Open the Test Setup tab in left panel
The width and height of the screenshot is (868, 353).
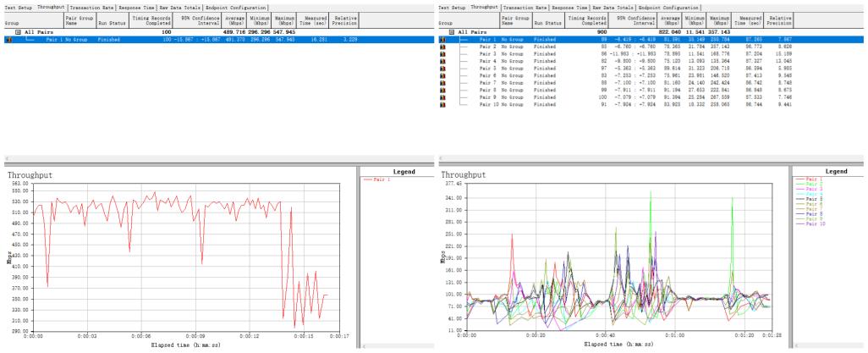point(19,7)
